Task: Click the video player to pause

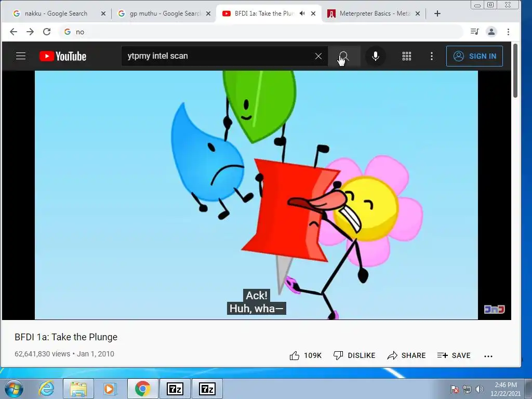Action: [x=256, y=195]
